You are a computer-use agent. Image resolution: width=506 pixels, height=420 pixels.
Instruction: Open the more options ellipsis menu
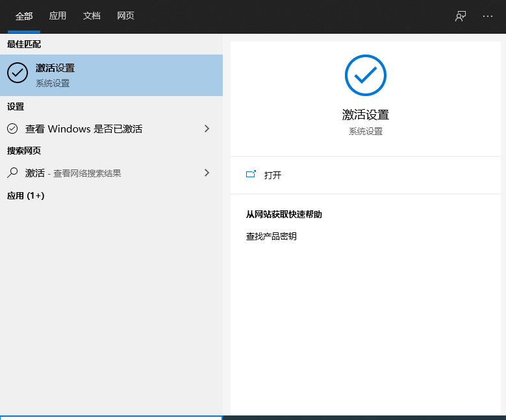pos(488,16)
